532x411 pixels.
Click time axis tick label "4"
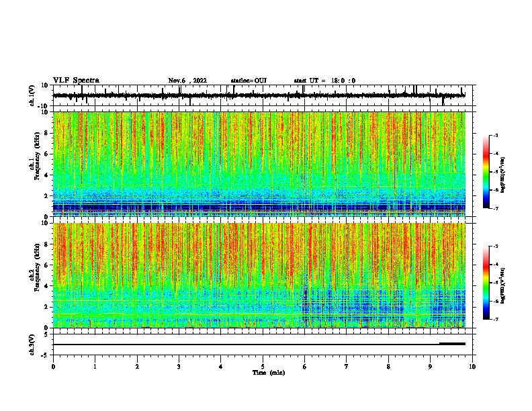coord(221,367)
